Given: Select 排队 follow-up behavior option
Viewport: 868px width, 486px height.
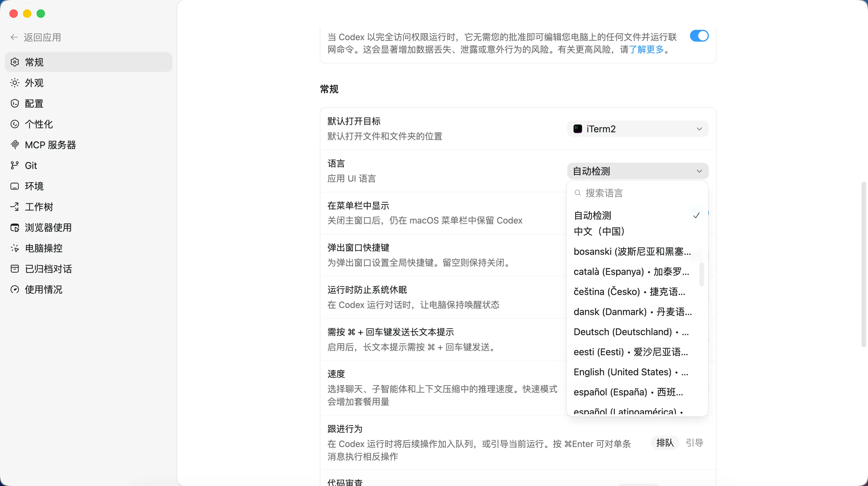Looking at the screenshot, I should [665, 443].
